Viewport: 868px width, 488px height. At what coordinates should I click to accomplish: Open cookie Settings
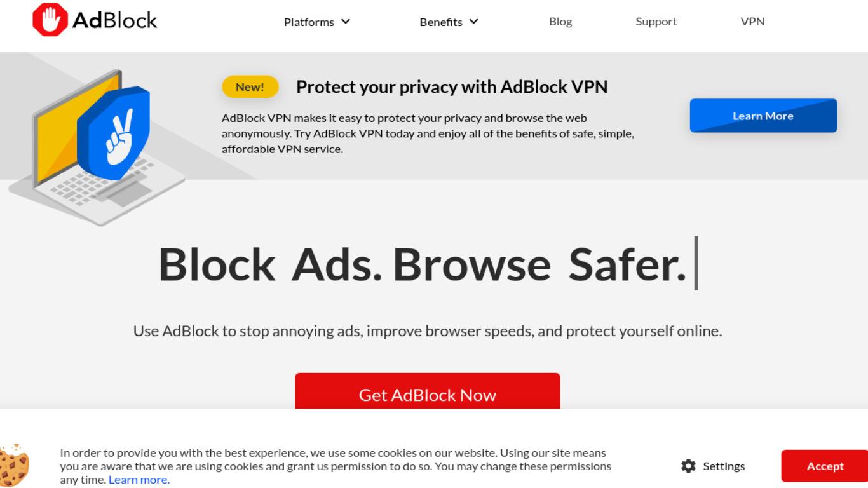click(713, 466)
